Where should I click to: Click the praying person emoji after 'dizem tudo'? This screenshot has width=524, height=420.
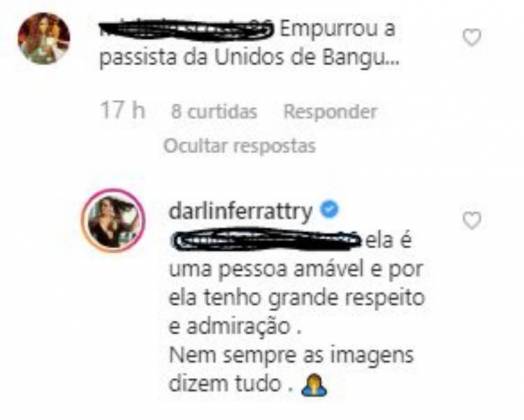pyautogui.click(x=314, y=385)
